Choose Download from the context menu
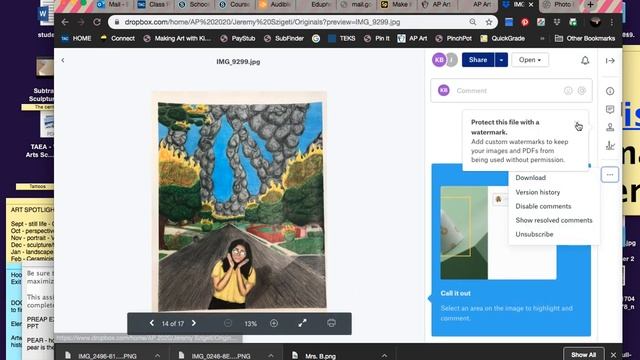Screen dimensions: 640x360 530,178
